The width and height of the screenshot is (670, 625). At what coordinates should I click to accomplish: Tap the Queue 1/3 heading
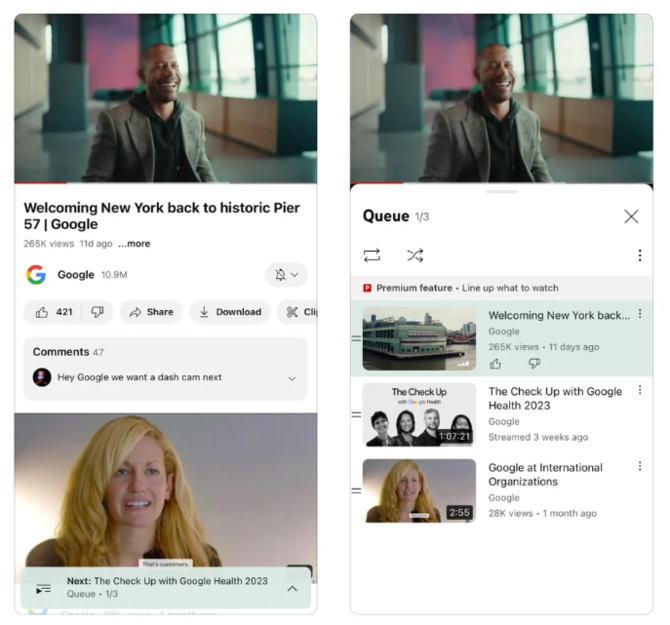tap(396, 216)
